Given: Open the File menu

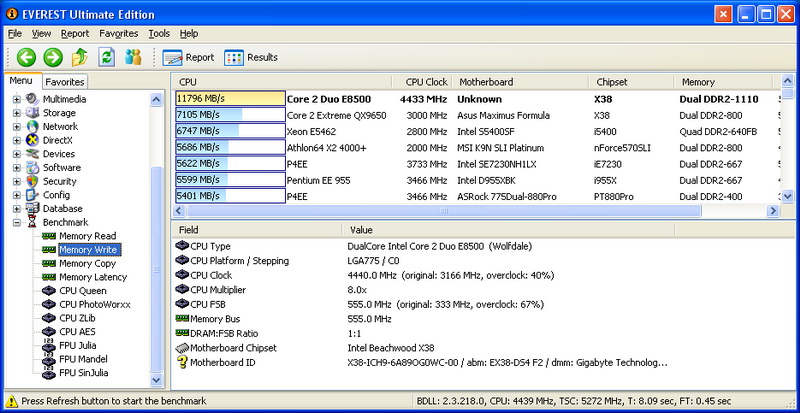Looking at the screenshot, I should coord(15,34).
